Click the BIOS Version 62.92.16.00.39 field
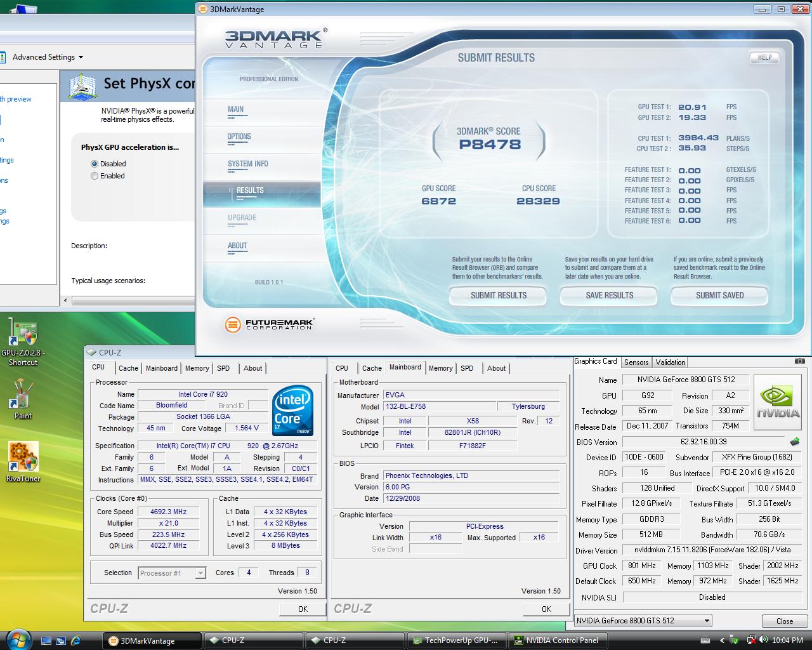 704,442
